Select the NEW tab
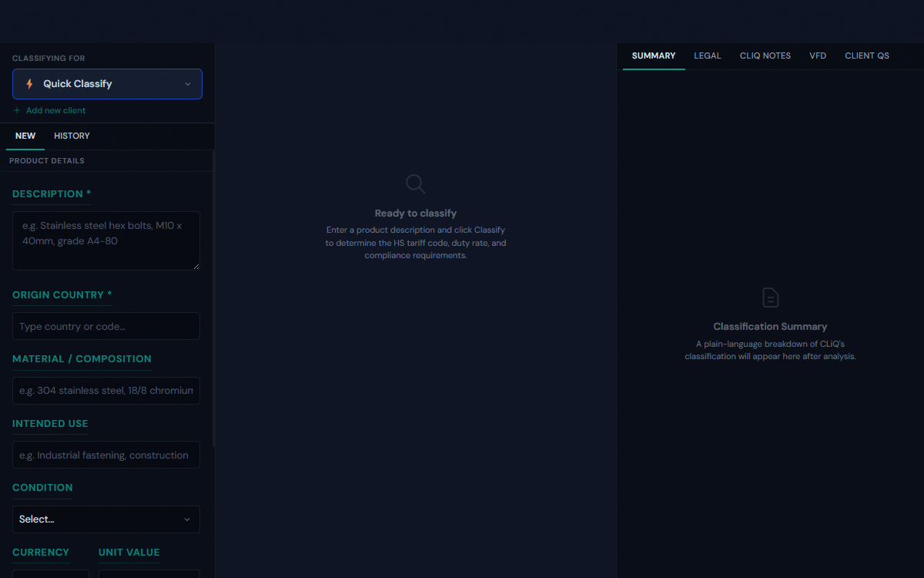 click(25, 136)
